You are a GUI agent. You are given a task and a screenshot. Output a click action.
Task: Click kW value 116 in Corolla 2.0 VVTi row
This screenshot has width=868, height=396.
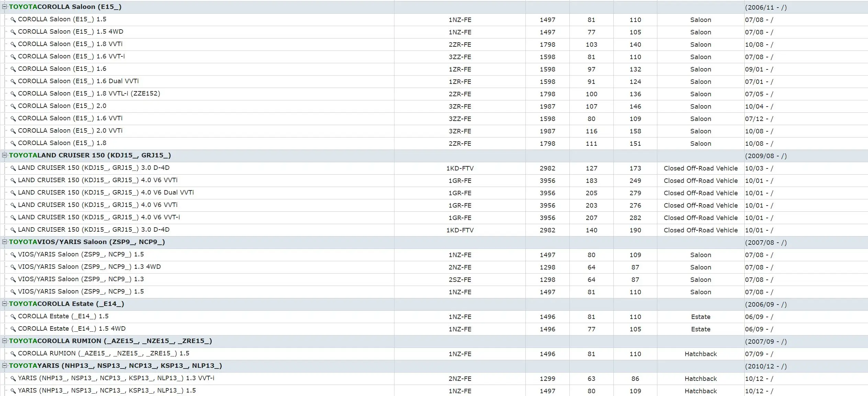click(591, 131)
